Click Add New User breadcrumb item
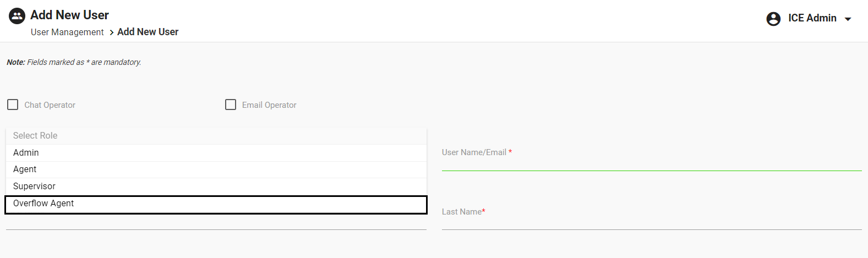Screen dimensions: 868x258 click(148, 32)
